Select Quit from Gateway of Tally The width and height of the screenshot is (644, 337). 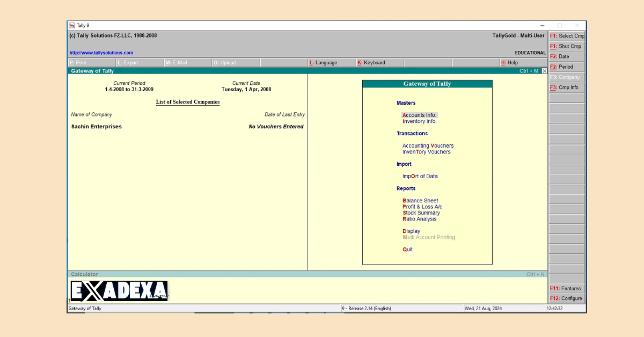coord(407,249)
